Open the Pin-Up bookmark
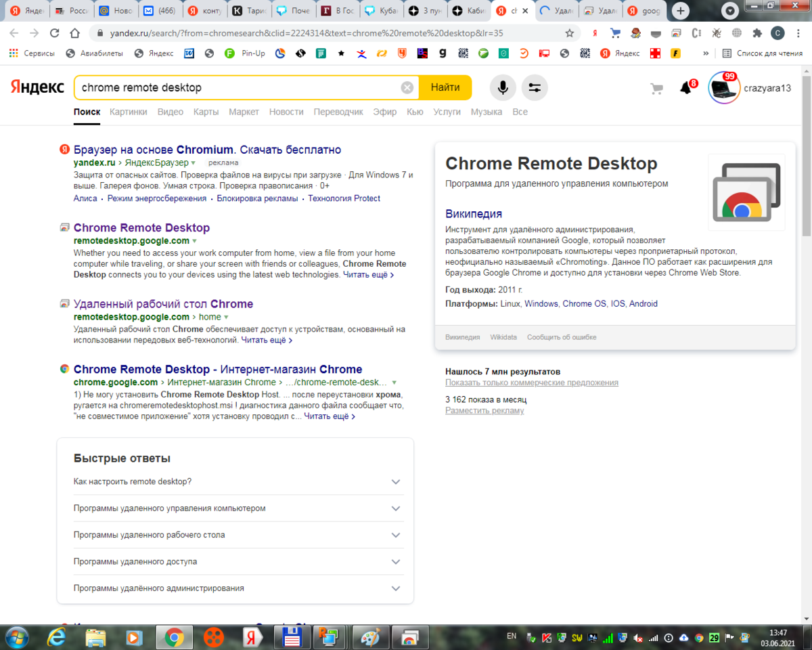This screenshot has height=650, width=812. click(245, 53)
